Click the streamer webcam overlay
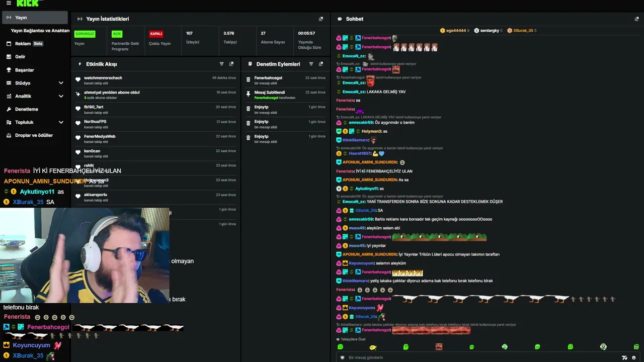The height and width of the screenshot is (362, 644). pyautogui.click(x=85, y=255)
